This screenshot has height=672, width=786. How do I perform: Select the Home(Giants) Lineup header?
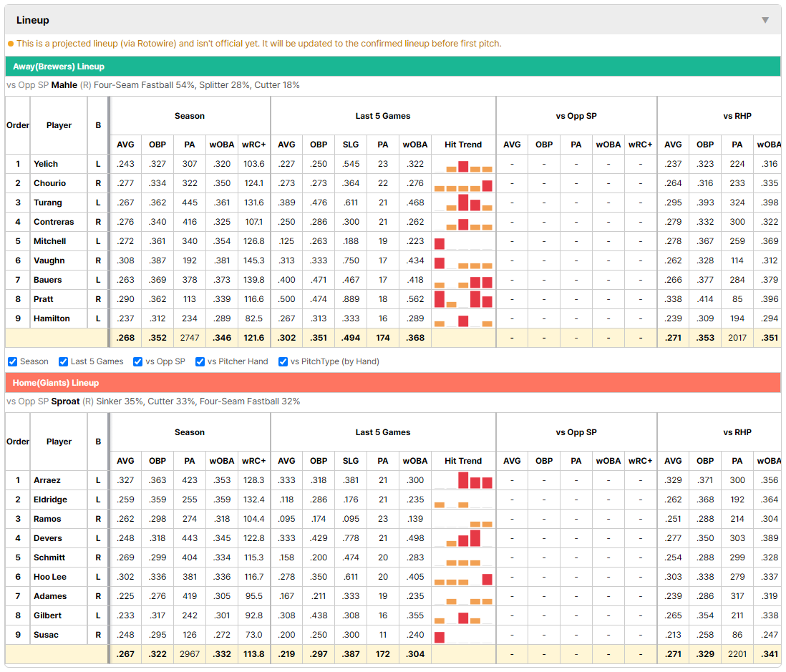click(56, 383)
